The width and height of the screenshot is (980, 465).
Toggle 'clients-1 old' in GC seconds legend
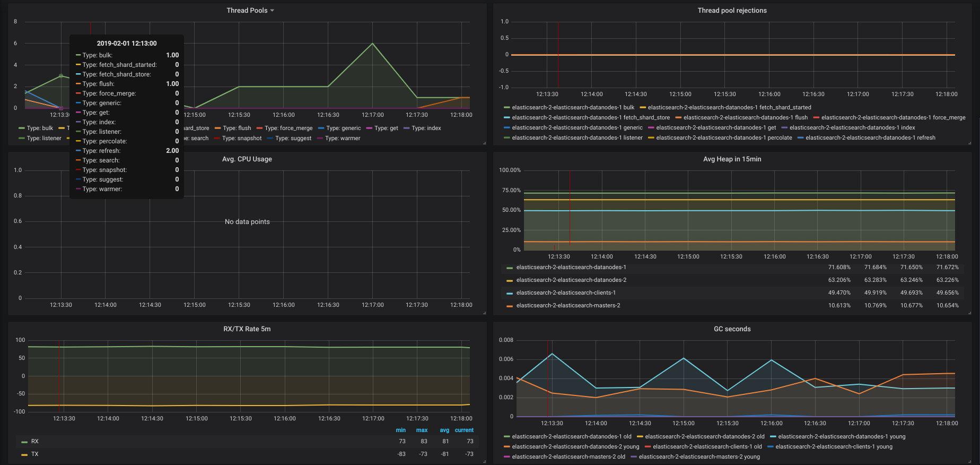click(x=707, y=446)
